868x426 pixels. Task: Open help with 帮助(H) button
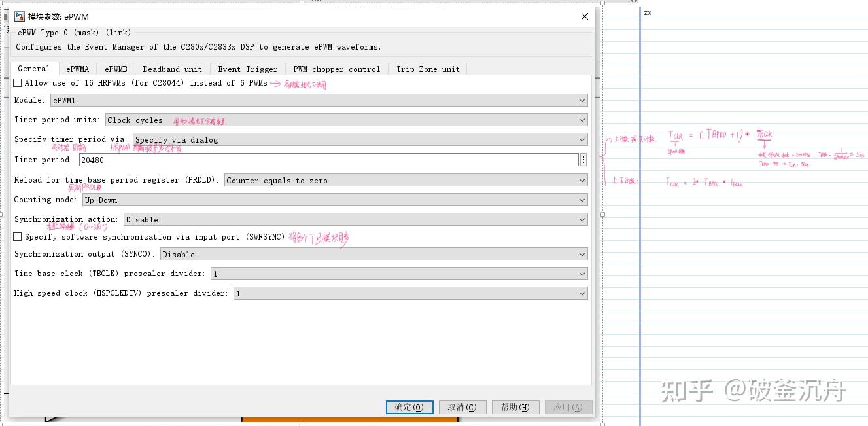(x=515, y=407)
